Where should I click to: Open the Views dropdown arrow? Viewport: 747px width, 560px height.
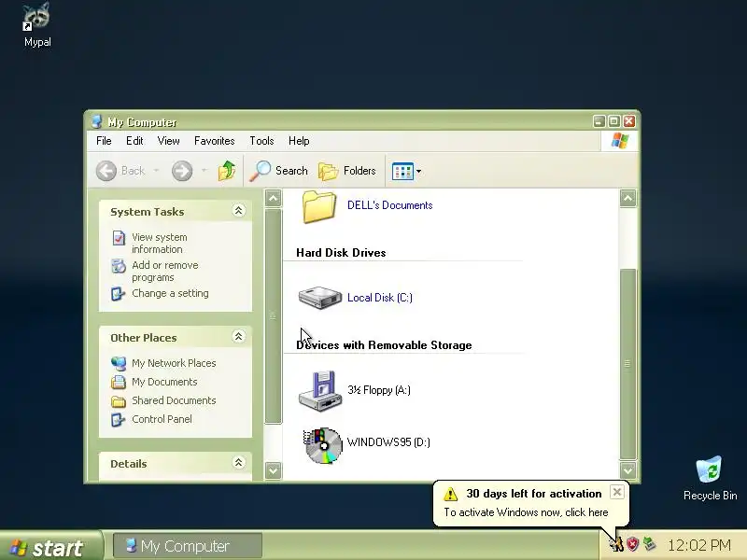pos(418,172)
